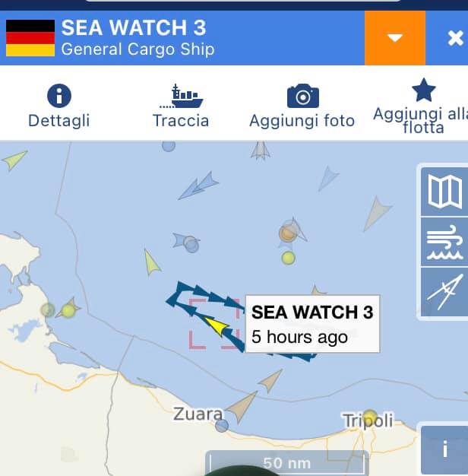Select the yellow dot marker at Tripoli
This screenshot has height=476, width=468.
click(370, 417)
